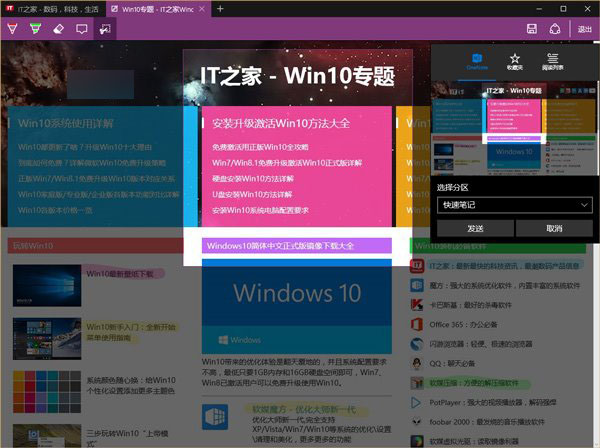Open QQ：聊天必备 link
The image size is (600, 448).
tap(452, 363)
